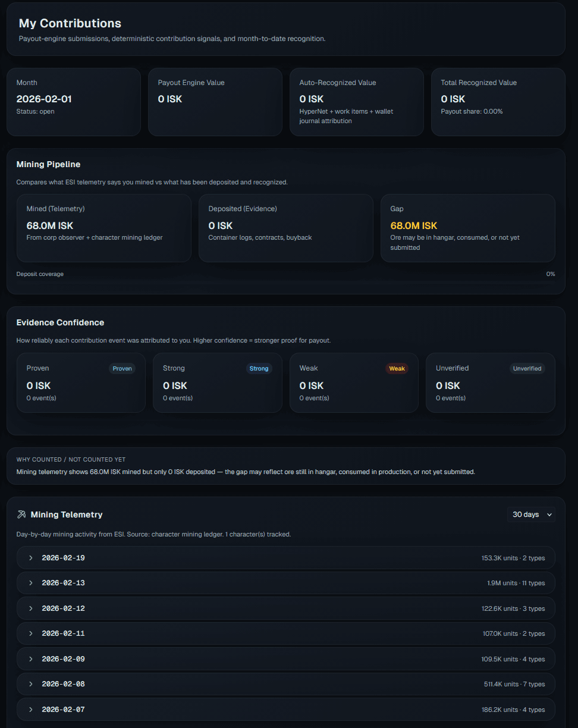The image size is (578, 728).
Task: Click the blue Proven confidence badge
Action: pos(122,368)
